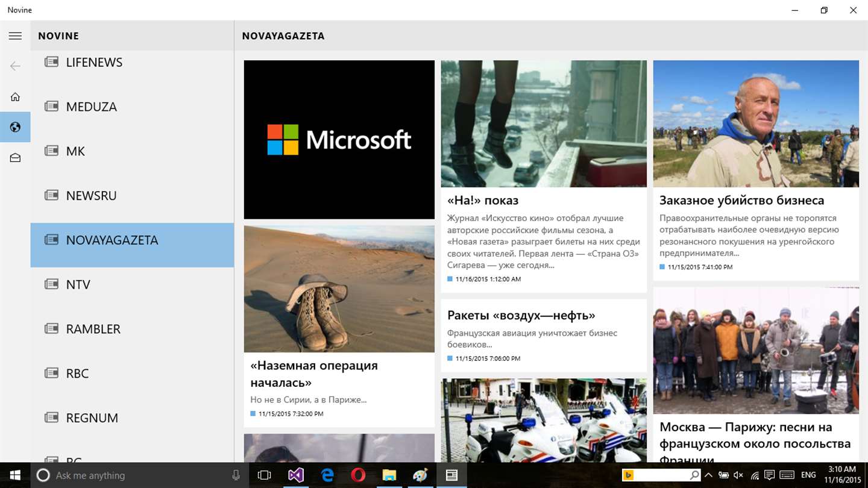Launch Opera browser from the taskbar

[358, 475]
